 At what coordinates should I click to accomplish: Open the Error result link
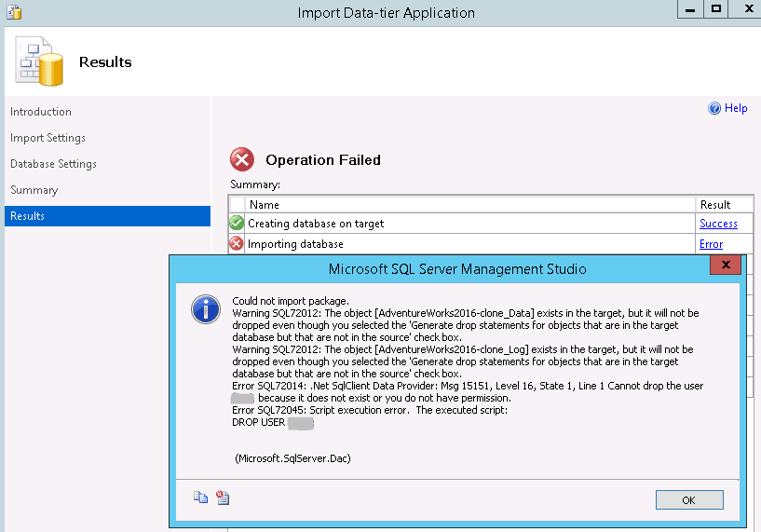pyautogui.click(x=711, y=244)
